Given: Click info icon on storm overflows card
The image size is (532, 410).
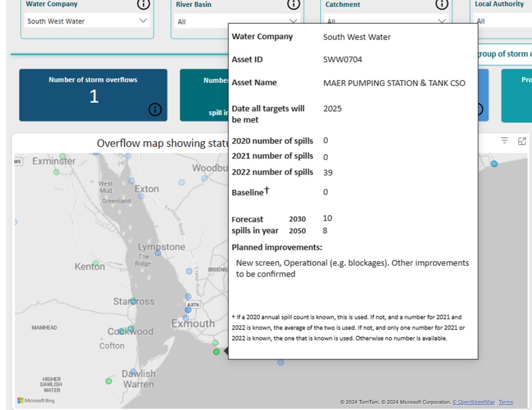Looking at the screenshot, I should 155,110.
